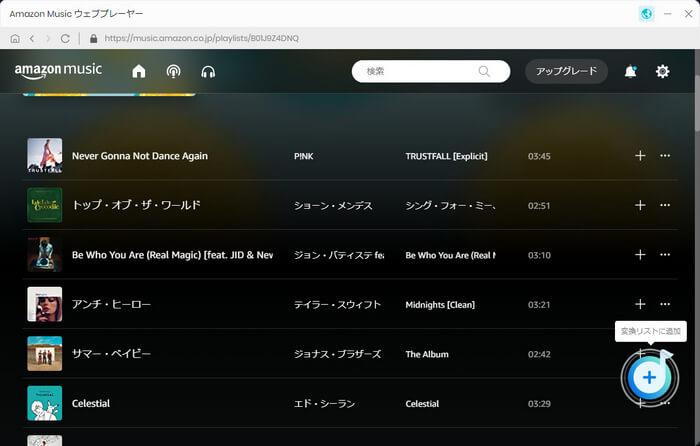Click duration 02:42
700x446 pixels.
point(539,354)
